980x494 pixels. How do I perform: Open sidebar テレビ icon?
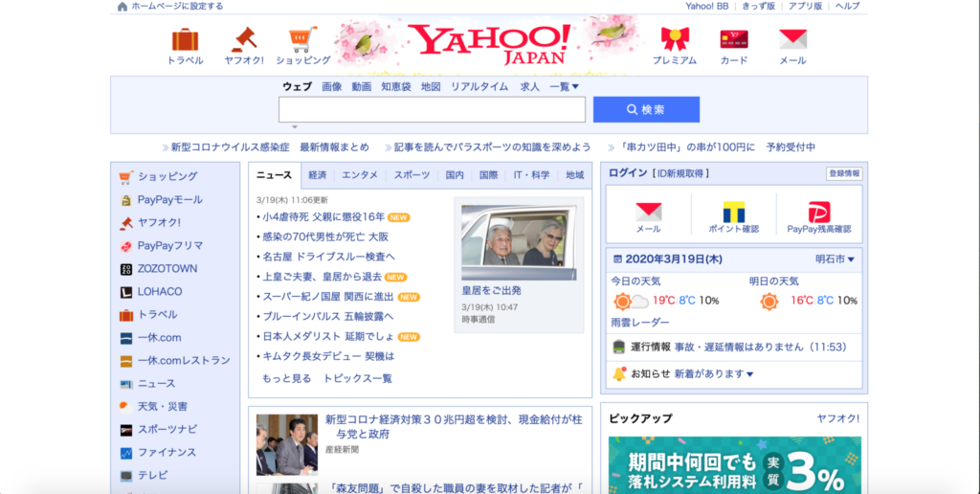[126, 476]
